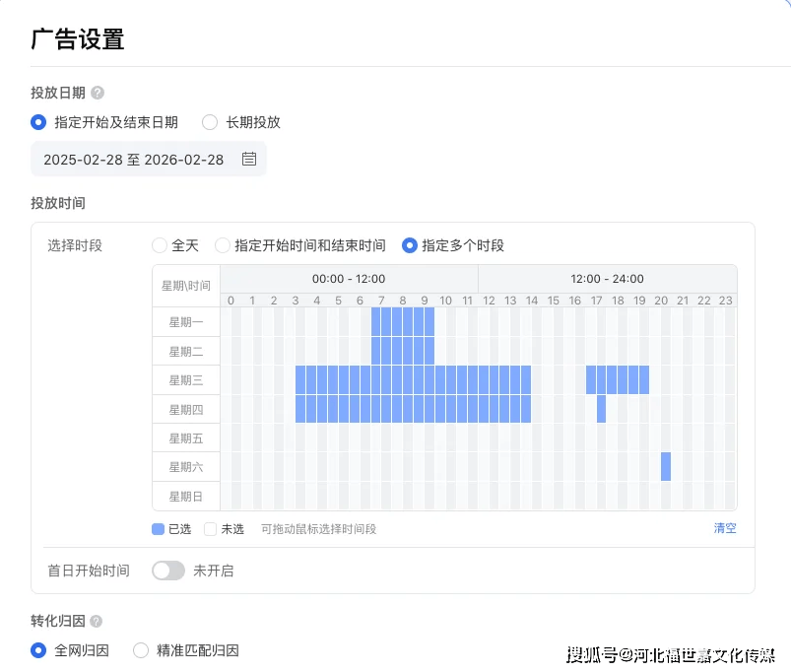Screen dimensions: 791x672
Task: Select the 指定开始及结束日期 radio option
Action: pos(38,122)
